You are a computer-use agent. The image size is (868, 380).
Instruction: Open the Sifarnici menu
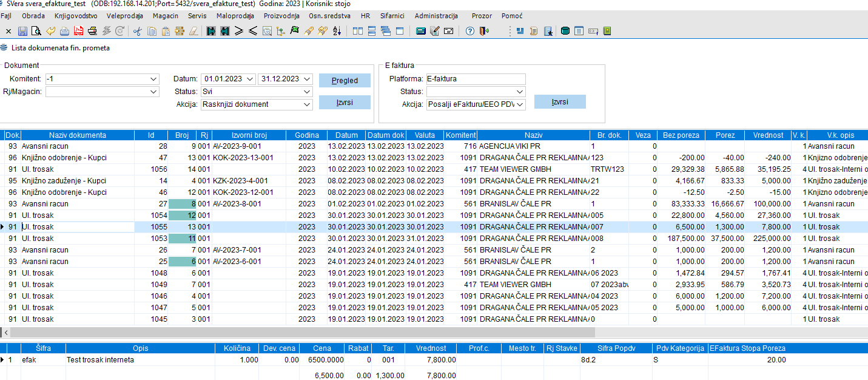coord(394,16)
